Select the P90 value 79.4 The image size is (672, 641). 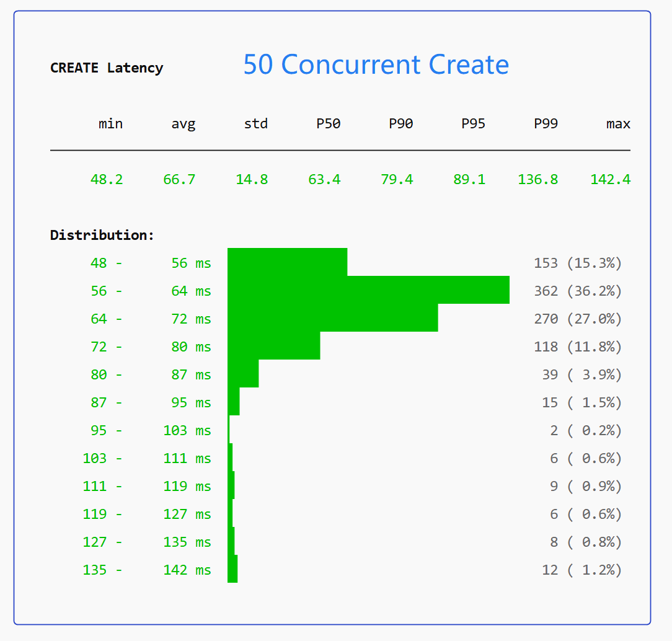point(397,179)
